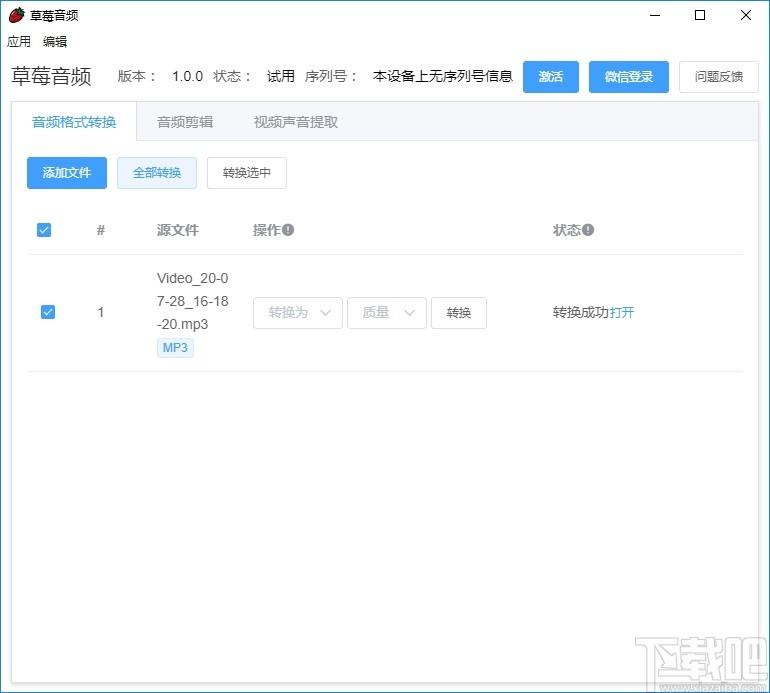This screenshot has height=693, width=770.
Task: Click the 转换 button in row 1
Action: 459,312
